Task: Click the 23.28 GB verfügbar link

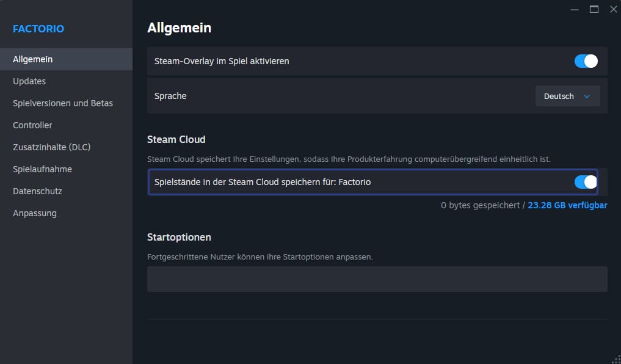Action: pyautogui.click(x=567, y=205)
